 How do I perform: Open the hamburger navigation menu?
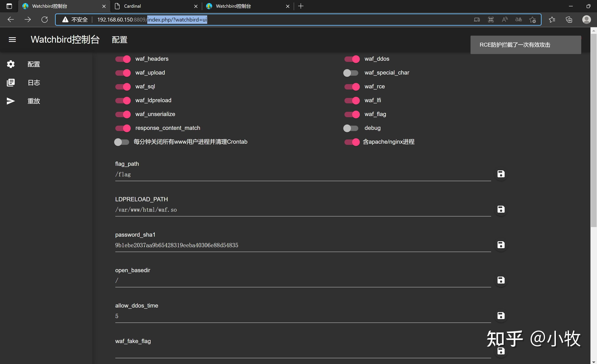pos(12,40)
